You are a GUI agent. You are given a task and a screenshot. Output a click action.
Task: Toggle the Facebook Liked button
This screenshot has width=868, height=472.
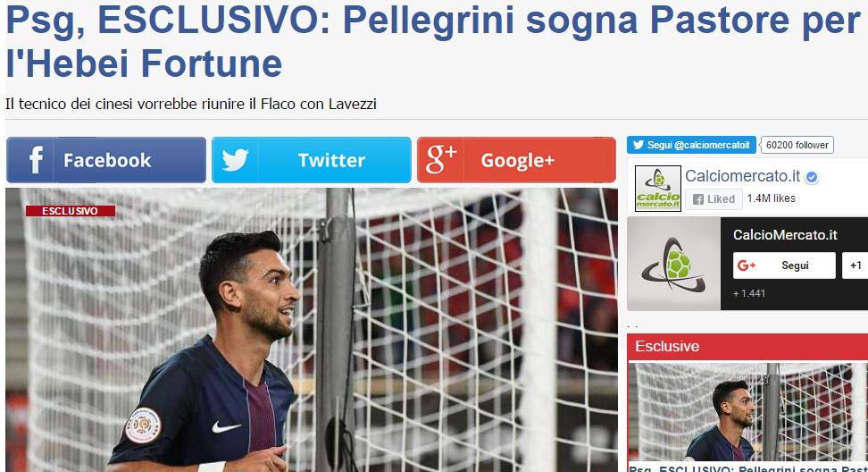[714, 199]
